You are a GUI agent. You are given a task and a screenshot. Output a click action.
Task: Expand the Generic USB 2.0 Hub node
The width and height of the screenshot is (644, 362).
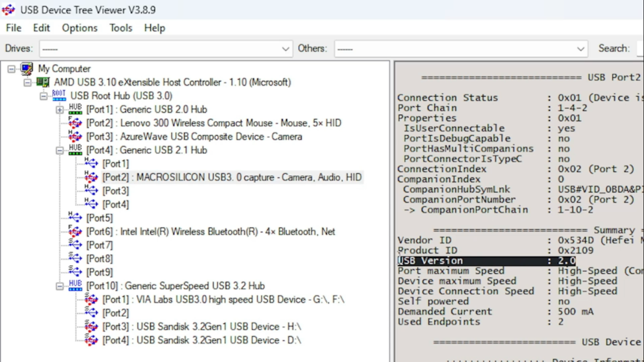58,109
